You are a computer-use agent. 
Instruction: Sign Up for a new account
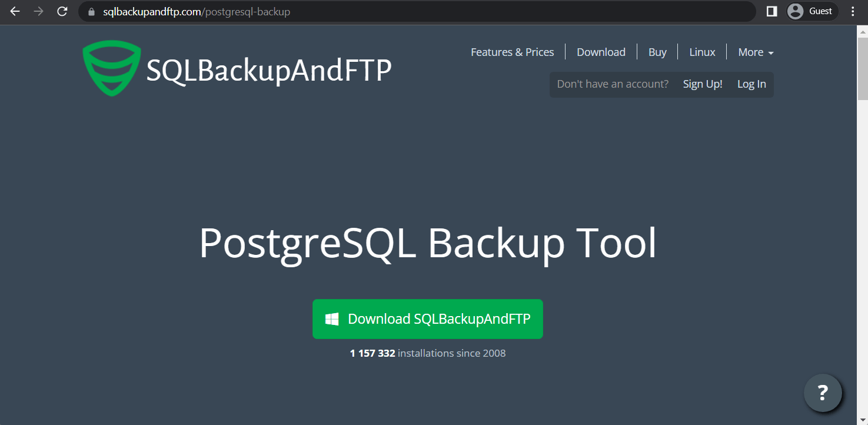tap(702, 84)
